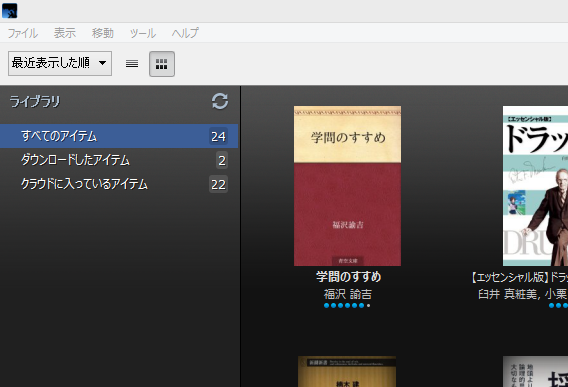The image size is (568, 387).
Task: Open the 学問のすすめ book cover
Action: pos(347,186)
